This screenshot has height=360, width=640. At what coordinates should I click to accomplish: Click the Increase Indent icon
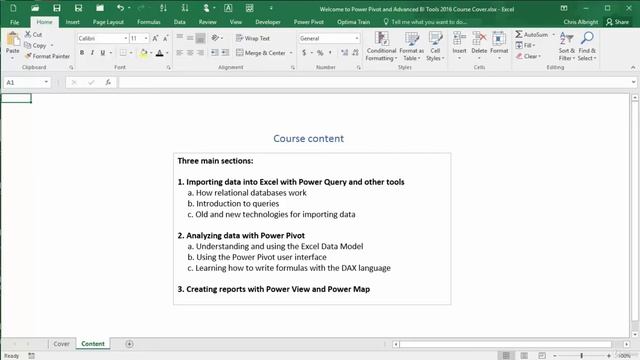pyautogui.click(x=225, y=53)
